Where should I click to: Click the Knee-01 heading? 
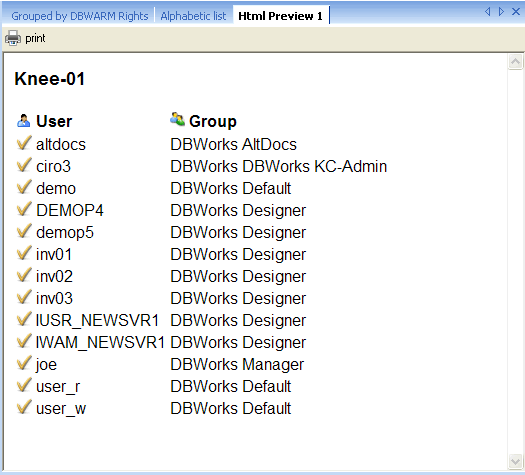[50, 79]
